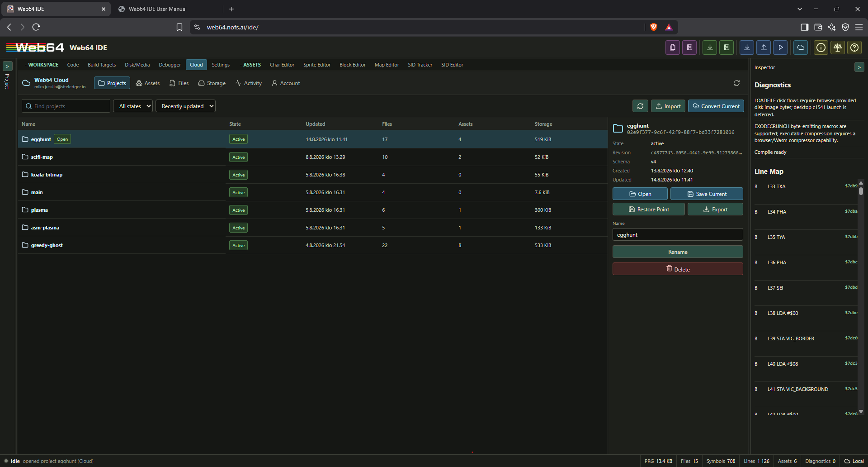Click the Export button
This screenshot has width=868, height=467.
tap(715, 209)
